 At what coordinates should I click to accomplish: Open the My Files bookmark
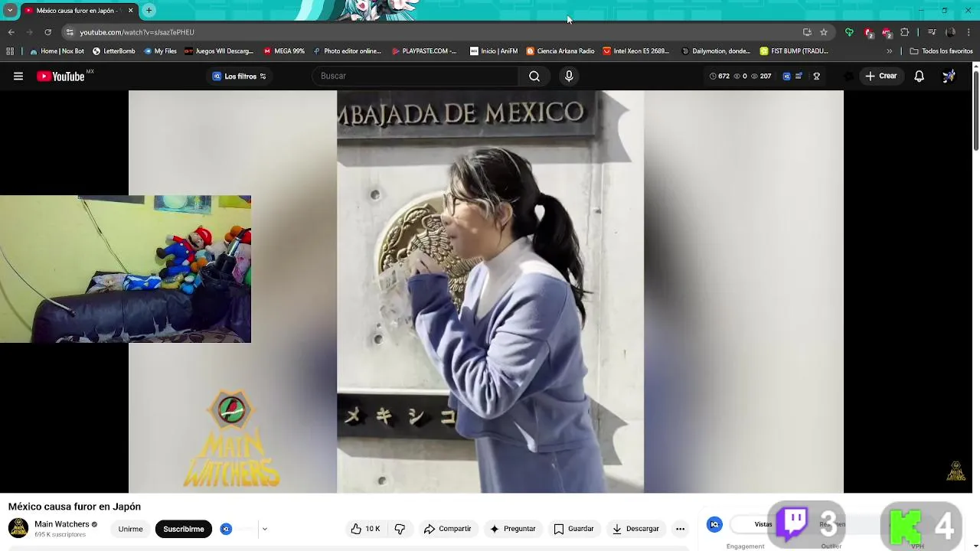(160, 51)
